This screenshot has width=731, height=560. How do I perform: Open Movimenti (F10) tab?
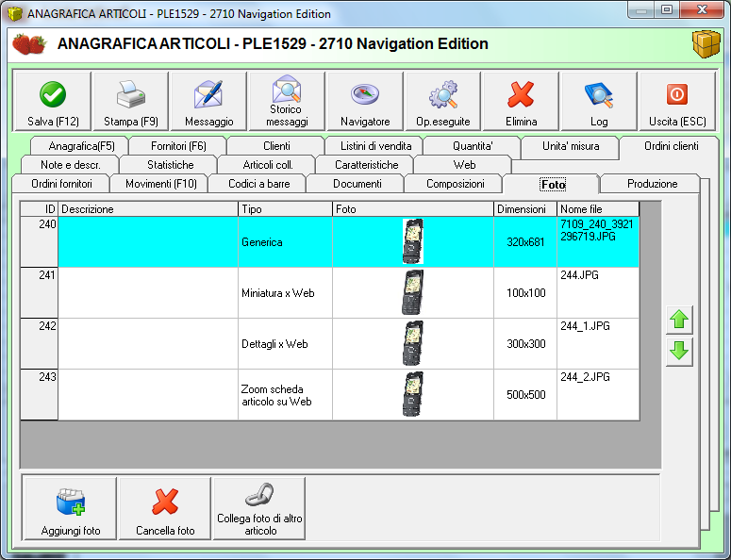click(x=161, y=184)
